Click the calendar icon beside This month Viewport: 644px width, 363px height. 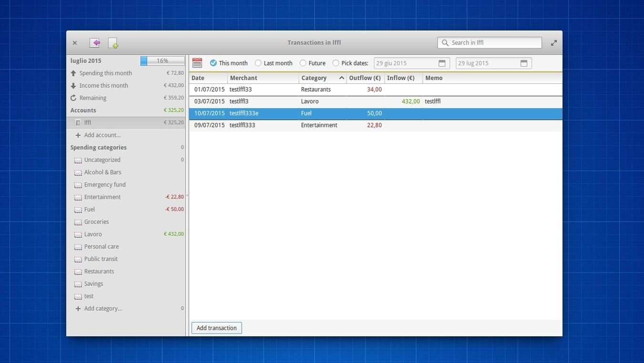197,63
